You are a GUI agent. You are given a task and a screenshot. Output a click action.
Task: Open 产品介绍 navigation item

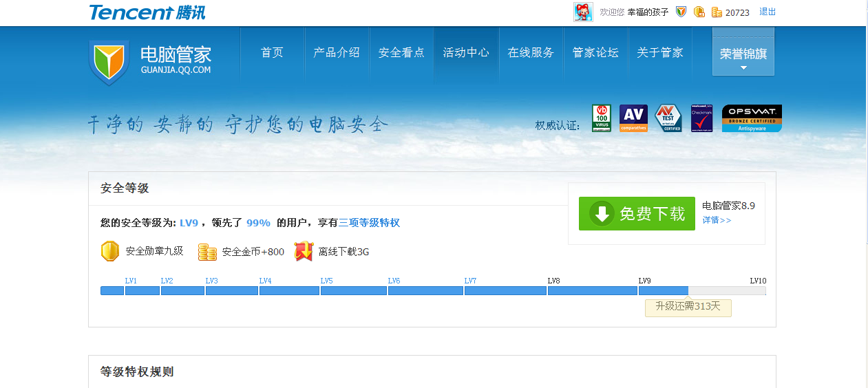[337, 52]
